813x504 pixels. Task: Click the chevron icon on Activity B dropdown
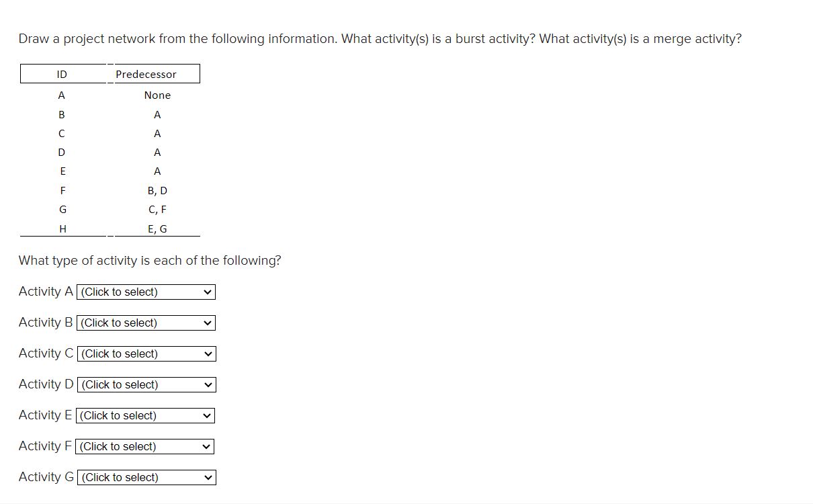pos(207,323)
